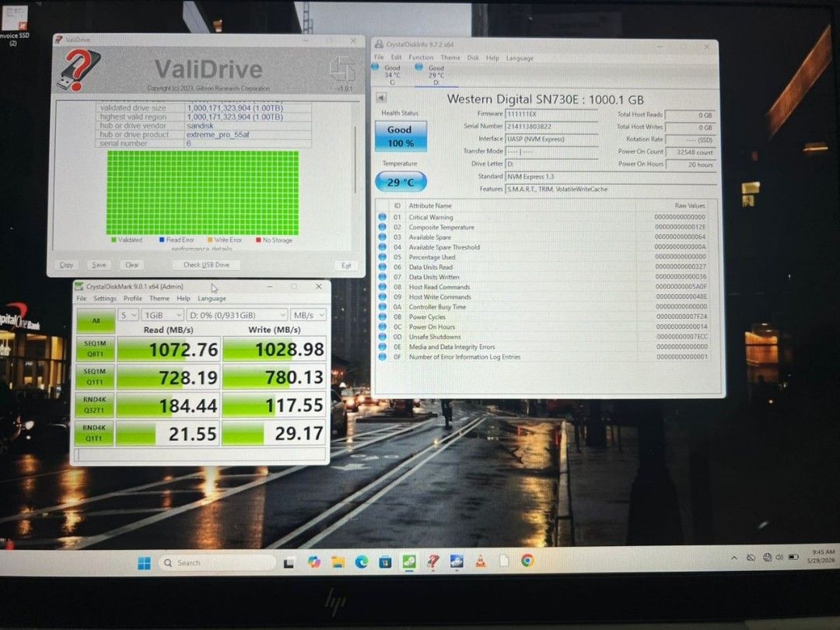
Task: Open the test count dropdown showing 5
Action: pos(128,315)
